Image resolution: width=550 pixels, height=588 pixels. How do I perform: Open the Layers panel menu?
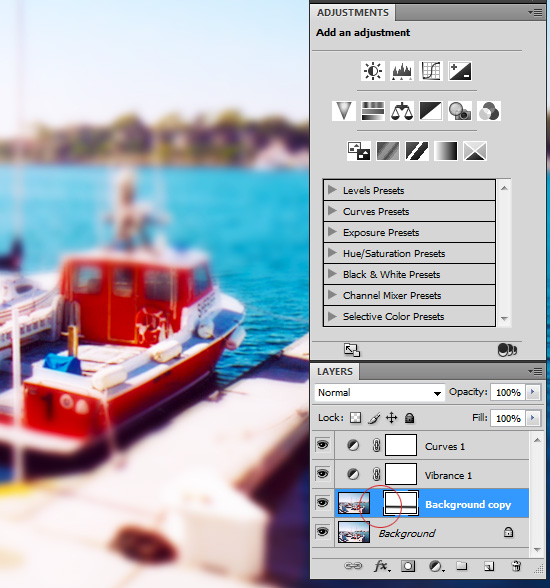[x=535, y=371]
